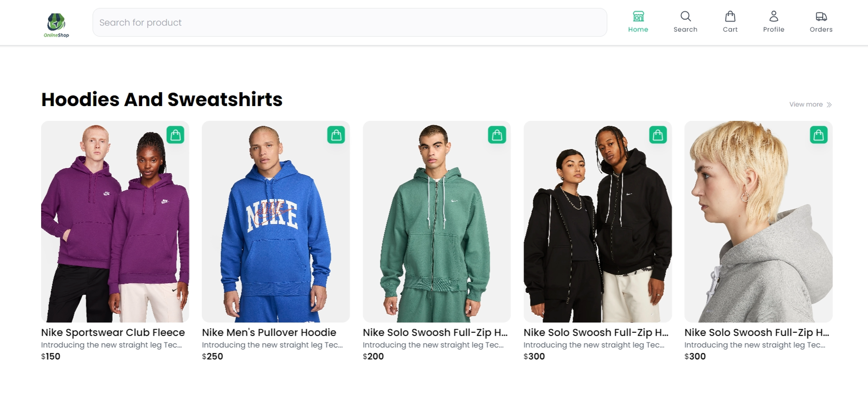
Task: Open the purple Club Fleece product image
Action: (115, 222)
